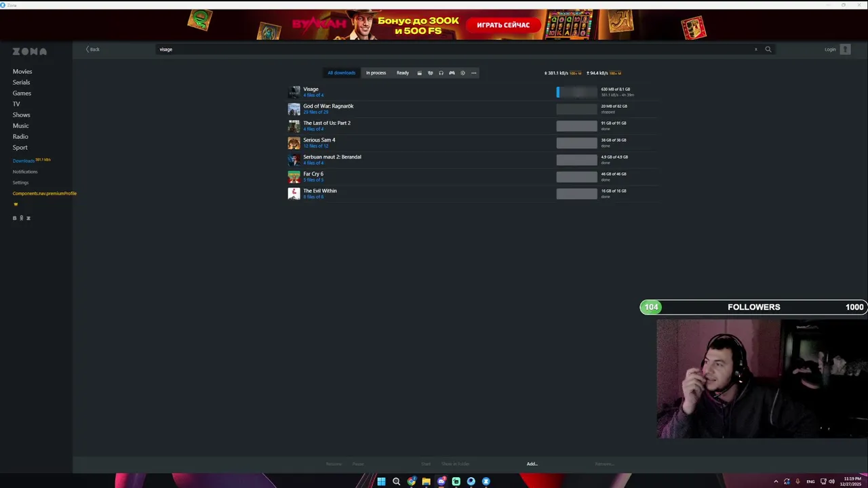Open the Zona app taskbar icon
868x488 pixels.
486,481
